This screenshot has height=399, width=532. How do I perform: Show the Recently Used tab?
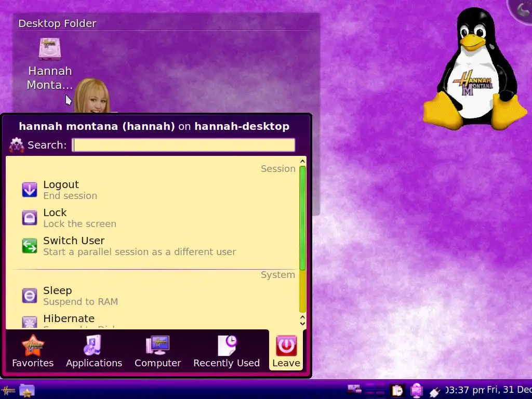point(227,351)
